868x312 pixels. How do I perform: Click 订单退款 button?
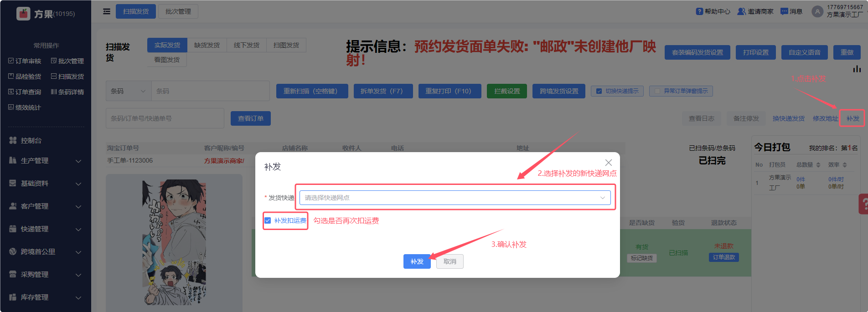724,257
